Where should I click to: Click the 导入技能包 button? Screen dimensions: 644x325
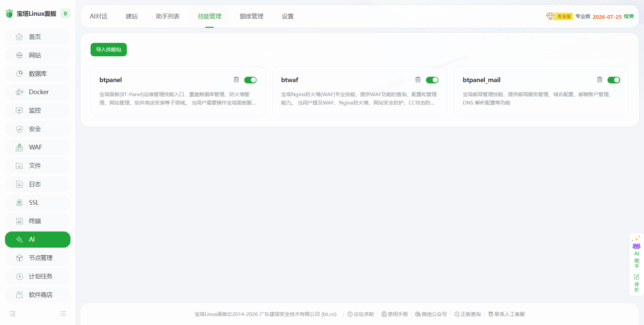[x=109, y=50]
